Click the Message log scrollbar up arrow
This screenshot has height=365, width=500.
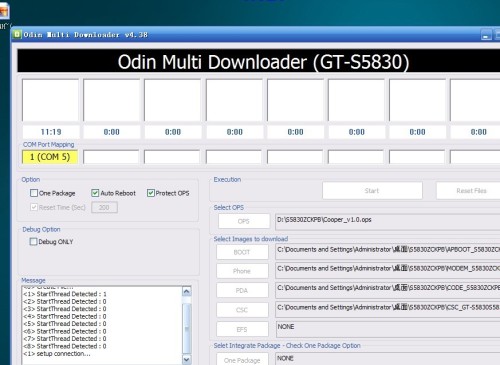coord(187,291)
